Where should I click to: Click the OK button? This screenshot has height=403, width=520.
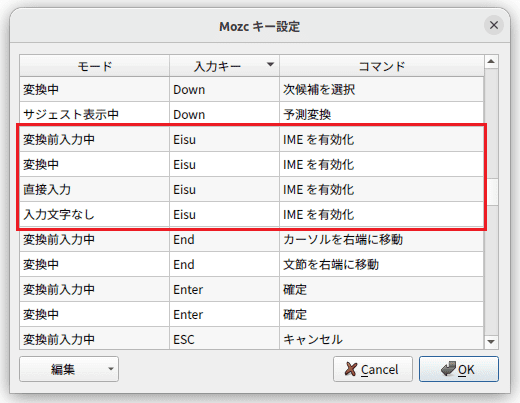click(459, 369)
